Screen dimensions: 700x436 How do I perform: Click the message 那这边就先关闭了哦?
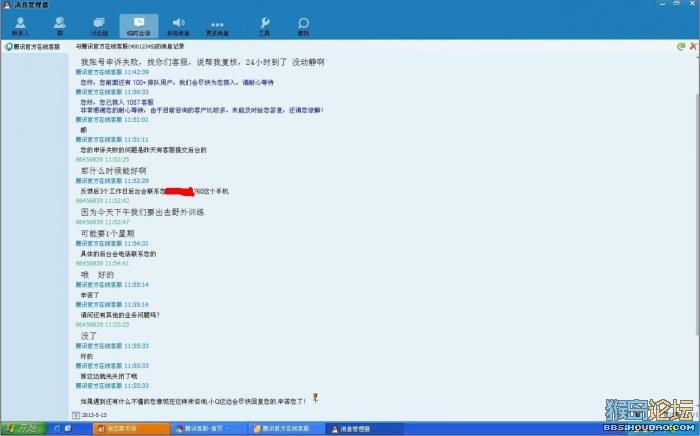[109, 376]
